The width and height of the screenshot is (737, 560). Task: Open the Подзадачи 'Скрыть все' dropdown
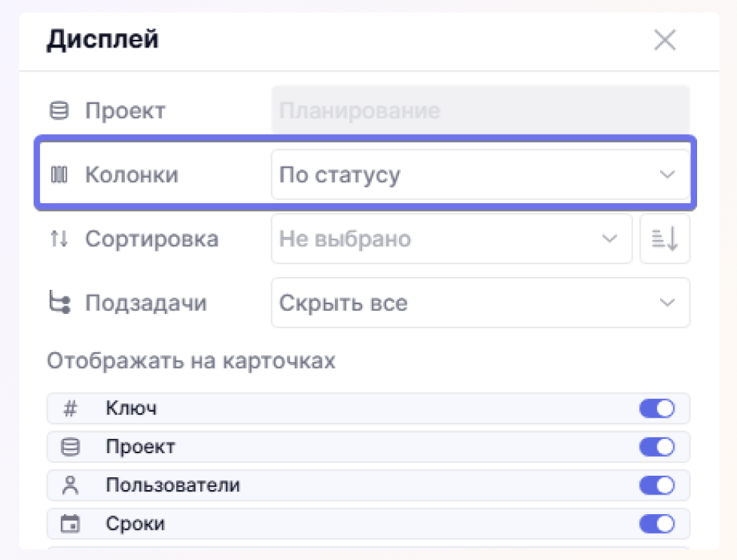click(480, 303)
